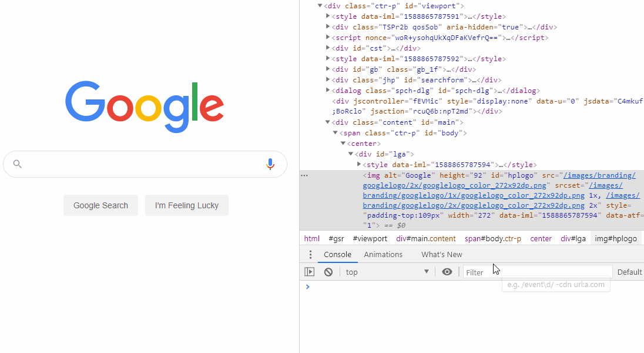644x353 pixels.
Task: Select center in the breadcrumb bar
Action: click(x=541, y=239)
